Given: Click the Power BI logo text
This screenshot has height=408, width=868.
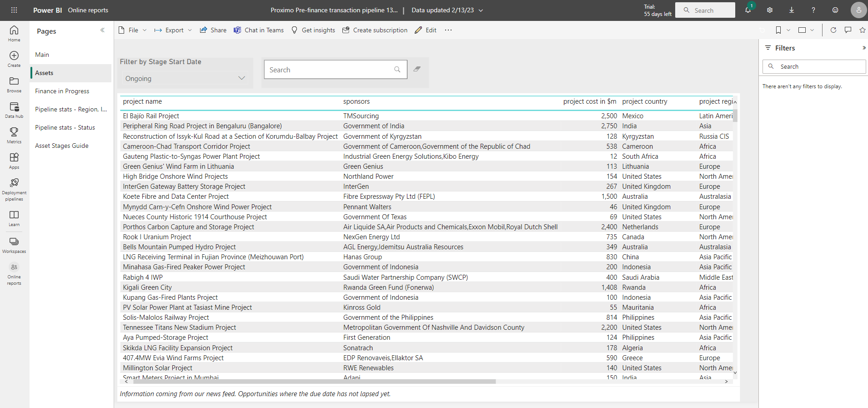Looking at the screenshot, I should tap(47, 10).
